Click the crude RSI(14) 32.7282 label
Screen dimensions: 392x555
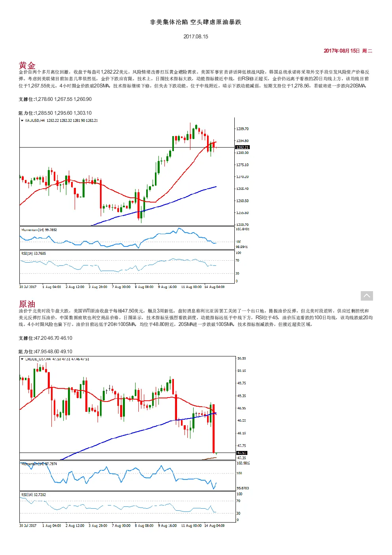(x=34, y=495)
